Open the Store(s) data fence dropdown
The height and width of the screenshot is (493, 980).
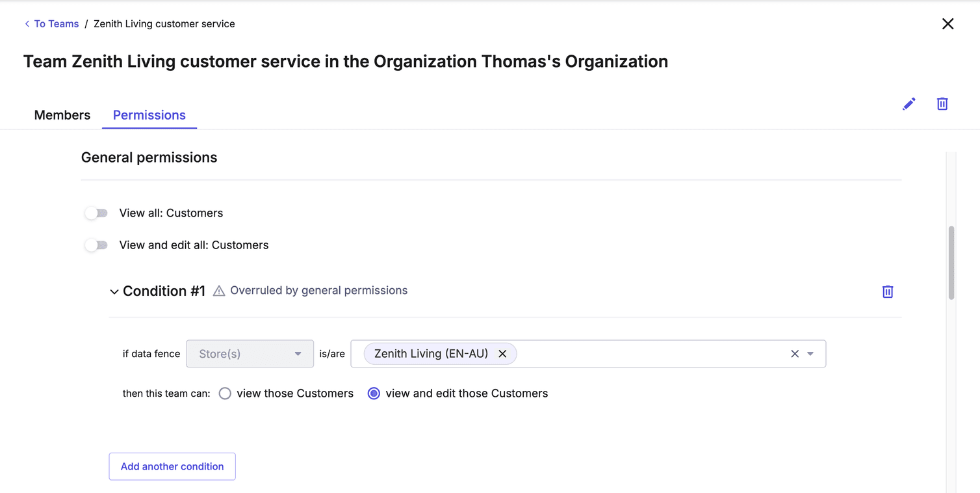click(250, 353)
